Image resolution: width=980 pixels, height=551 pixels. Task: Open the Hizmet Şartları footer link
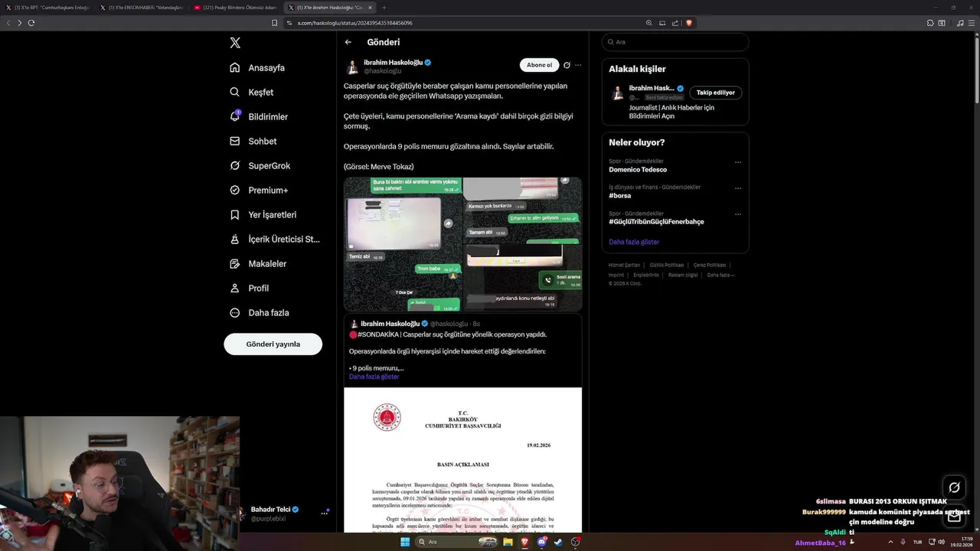[624, 265]
